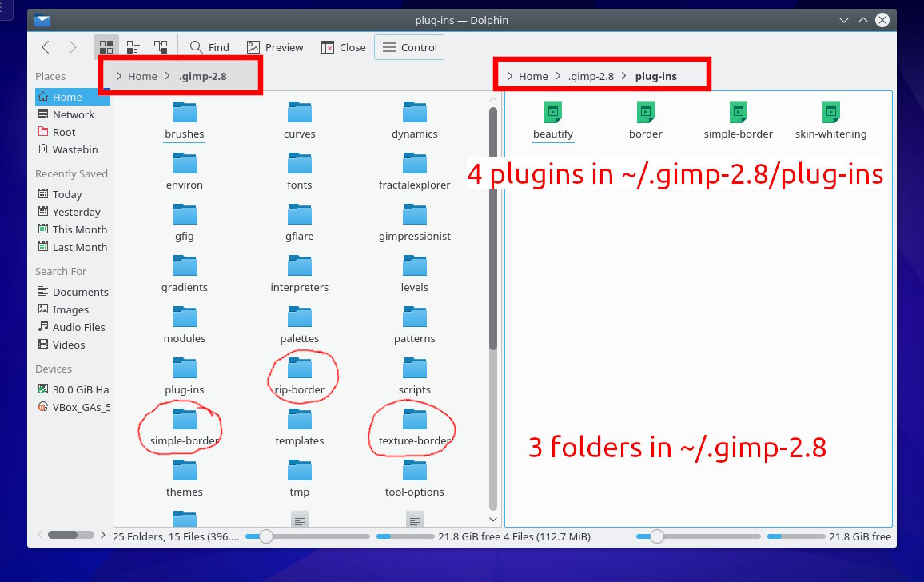
Task: Click plug-ins in right pane breadcrumb
Action: pos(656,76)
